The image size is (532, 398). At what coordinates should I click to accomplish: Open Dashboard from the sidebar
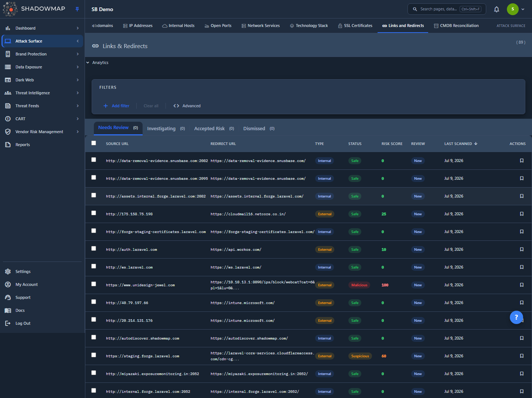pos(42,28)
